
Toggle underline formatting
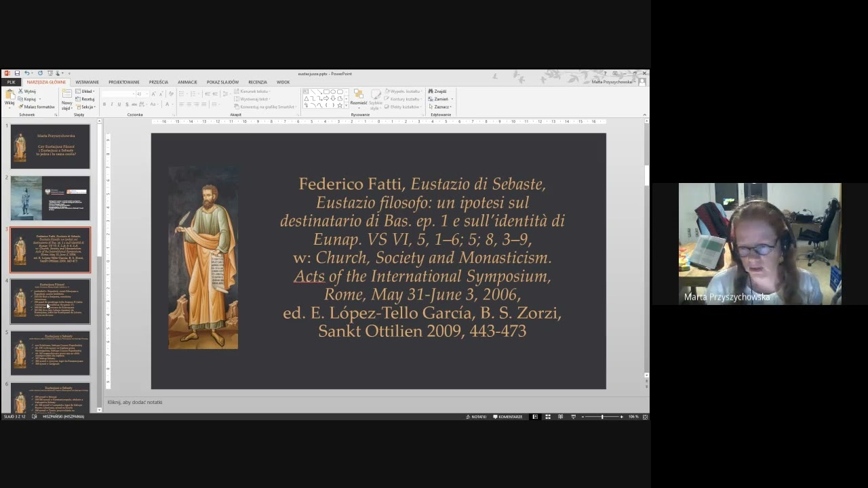(119, 104)
